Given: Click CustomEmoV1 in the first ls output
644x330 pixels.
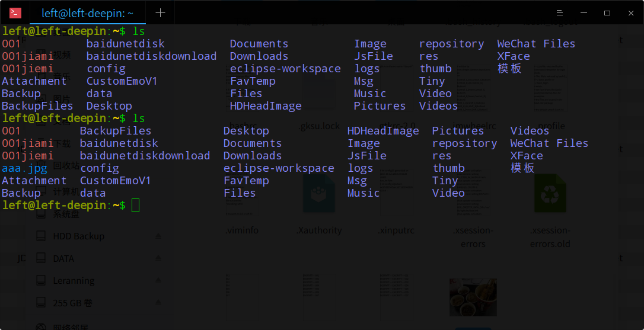Looking at the screenshot, I should coord(122,81).
